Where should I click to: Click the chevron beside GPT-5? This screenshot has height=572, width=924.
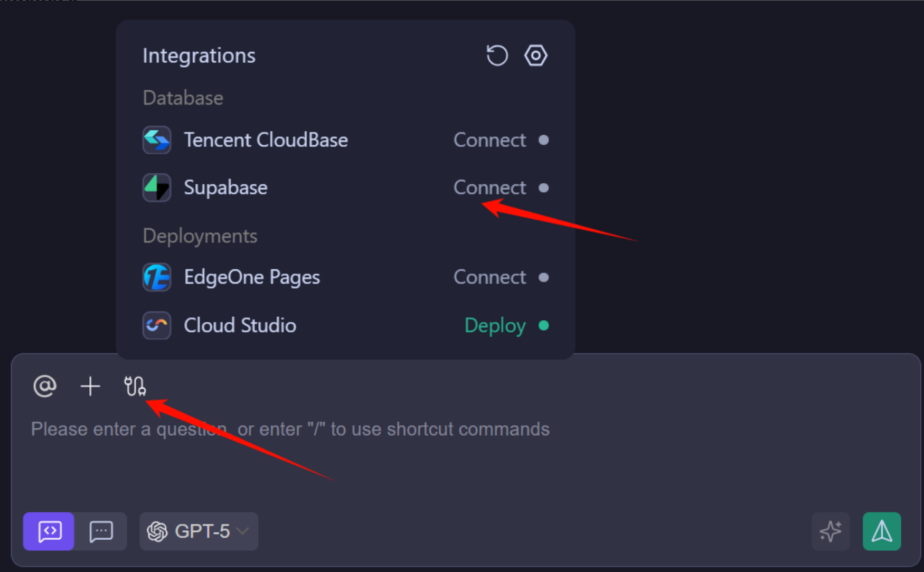243,531
